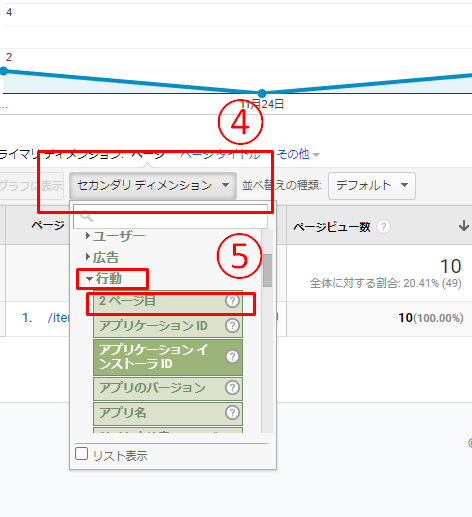Click the sort descending arrow in ページビュー数 column
Viewport: 472px width, 517px height.
pyautogui.click(x=464, y=226)
